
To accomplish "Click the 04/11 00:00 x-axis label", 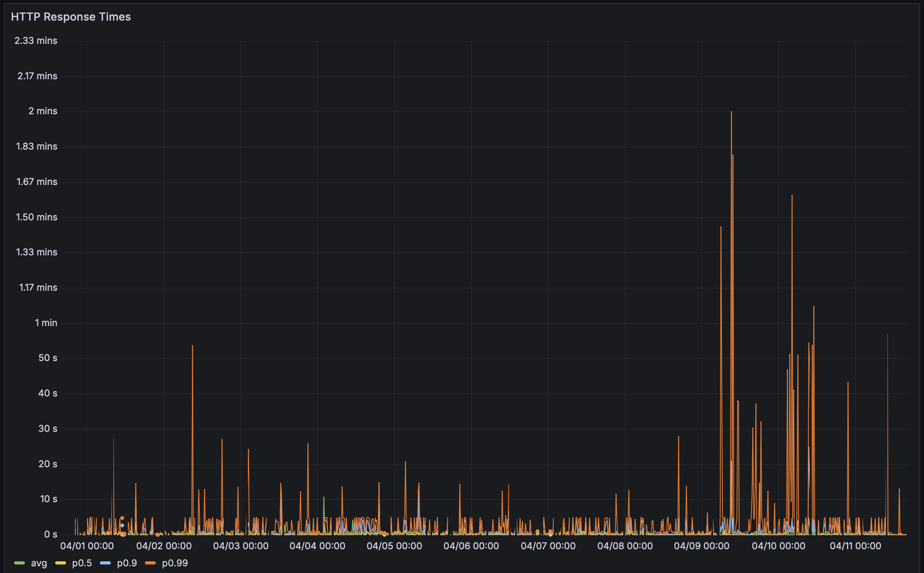I will 856,546.
